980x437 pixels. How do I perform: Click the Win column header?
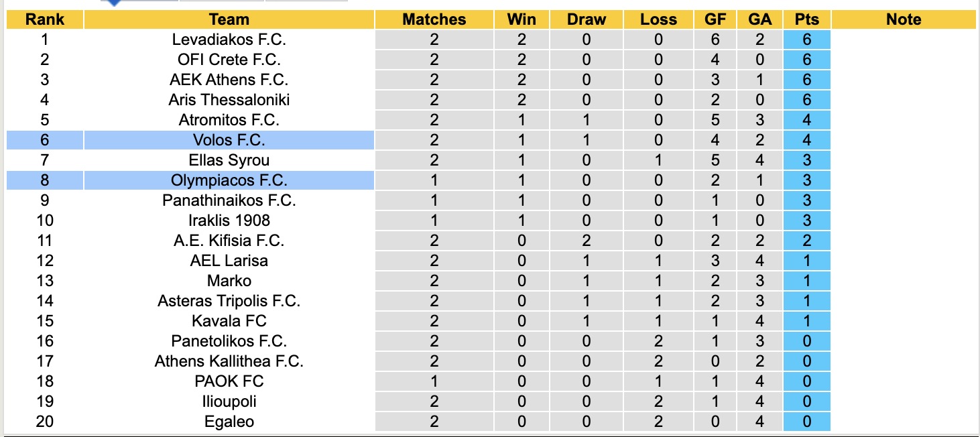(x=522, y=19)
